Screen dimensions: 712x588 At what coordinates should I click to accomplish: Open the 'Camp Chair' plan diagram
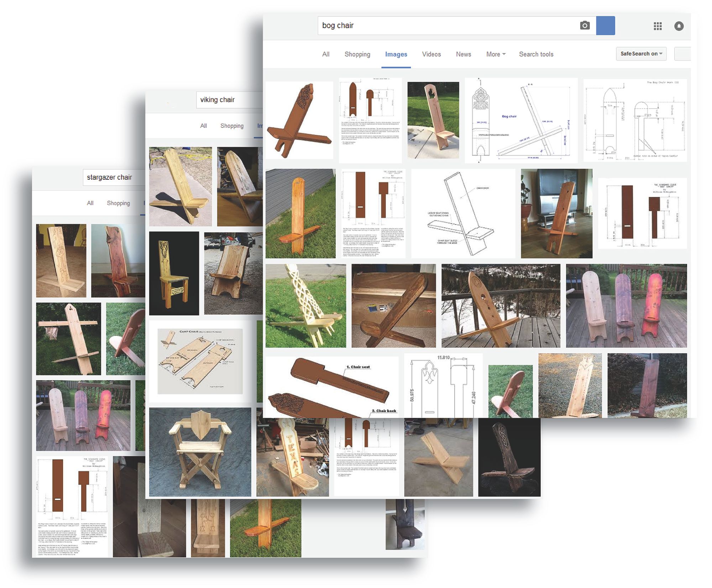coord(200,361)
